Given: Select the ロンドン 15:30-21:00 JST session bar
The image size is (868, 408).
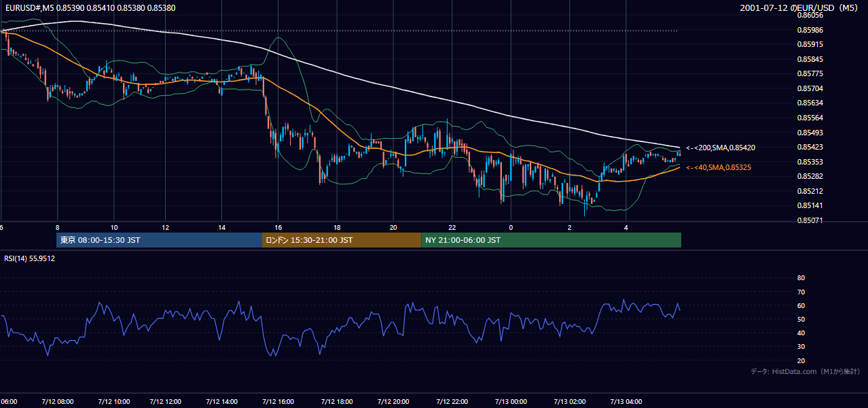Looking at the screenshot, I should coord(341,240).
